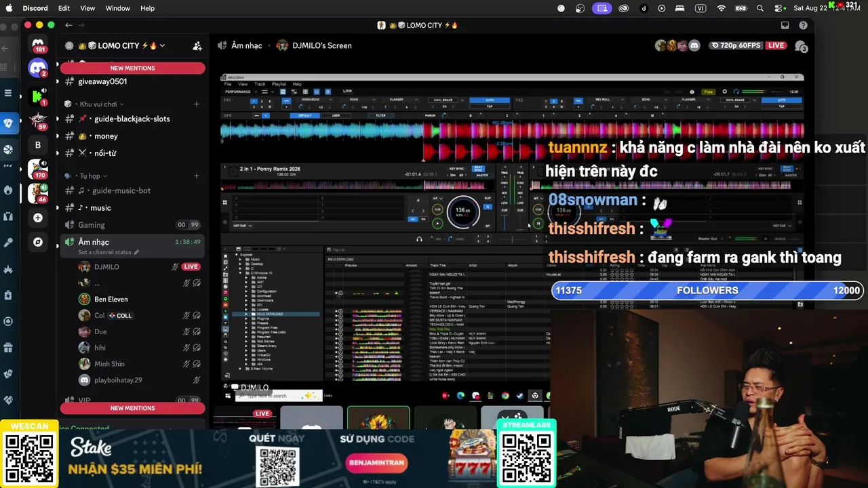This screenshot has height=488, width=868.
Task: Open the Help menu in the macOS menu bar
Action: (147, 8)
